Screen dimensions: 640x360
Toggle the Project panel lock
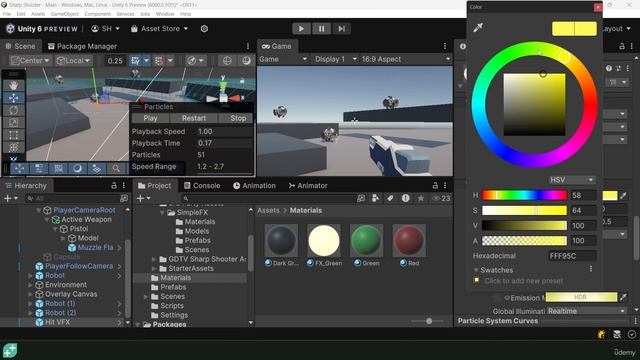[x=435, y=185]
